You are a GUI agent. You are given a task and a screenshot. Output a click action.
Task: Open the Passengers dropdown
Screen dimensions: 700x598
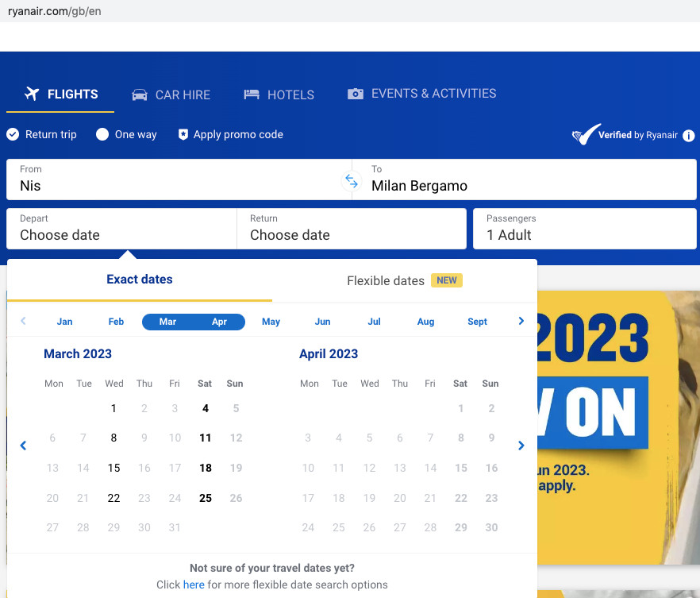(x=584, y=228)
